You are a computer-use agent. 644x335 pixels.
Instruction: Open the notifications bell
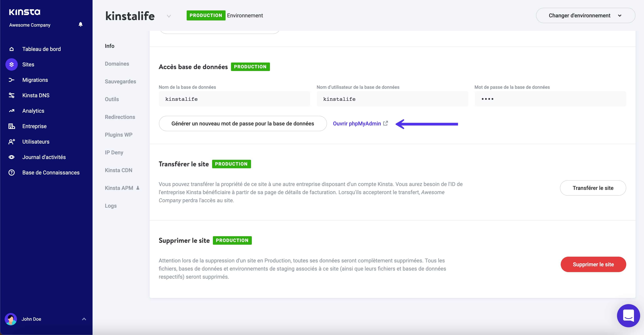(81, 24)
